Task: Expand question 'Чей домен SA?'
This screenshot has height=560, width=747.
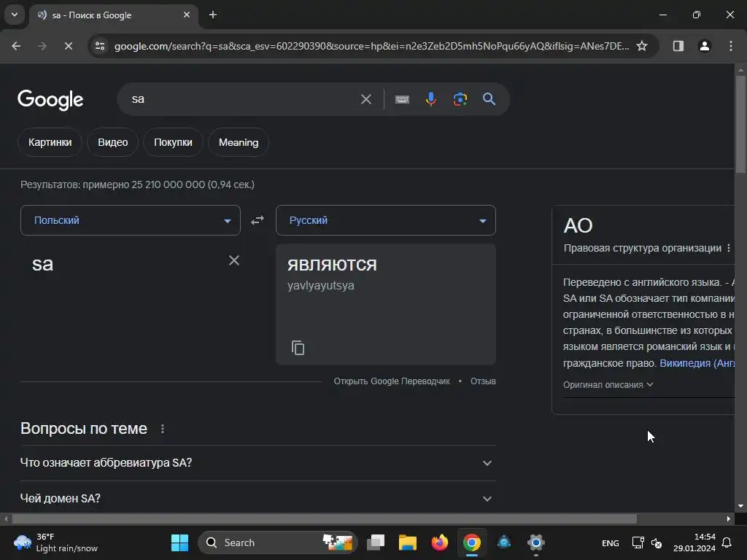Action: click(258, 498)
